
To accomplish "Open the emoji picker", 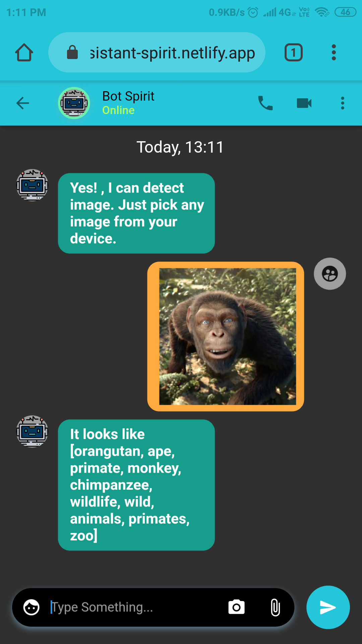I will (32, 607).
